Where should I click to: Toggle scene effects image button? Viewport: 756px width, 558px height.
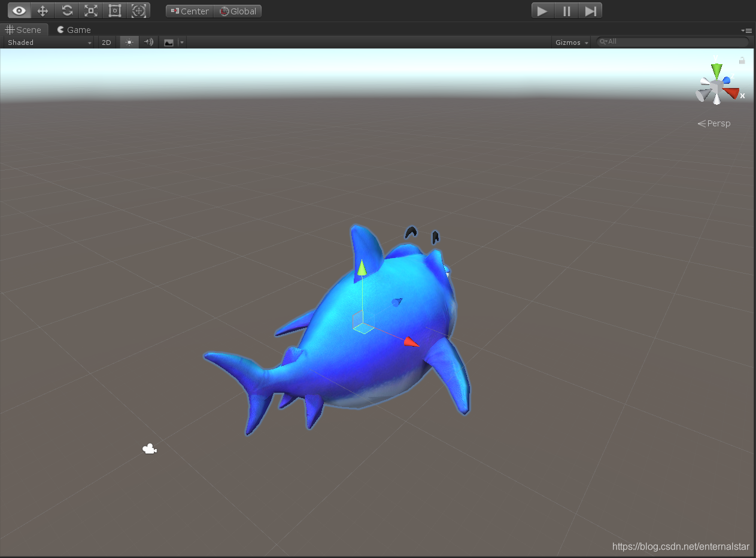pos(169,43)
